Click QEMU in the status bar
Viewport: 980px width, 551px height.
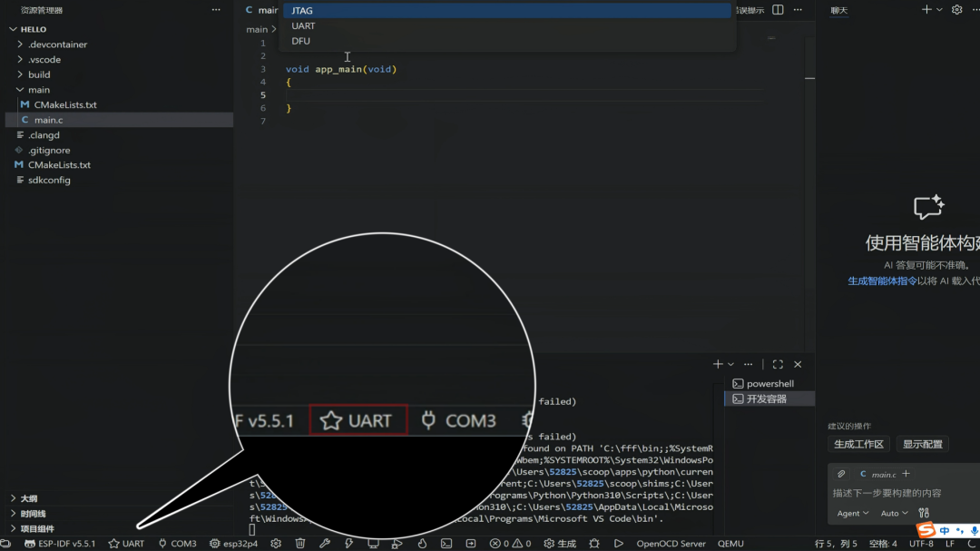tap(730, 544)
